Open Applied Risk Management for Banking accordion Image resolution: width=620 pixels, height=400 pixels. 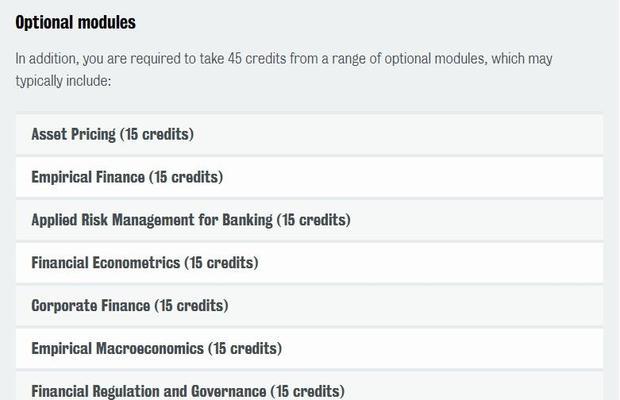[x=310, y=220]
